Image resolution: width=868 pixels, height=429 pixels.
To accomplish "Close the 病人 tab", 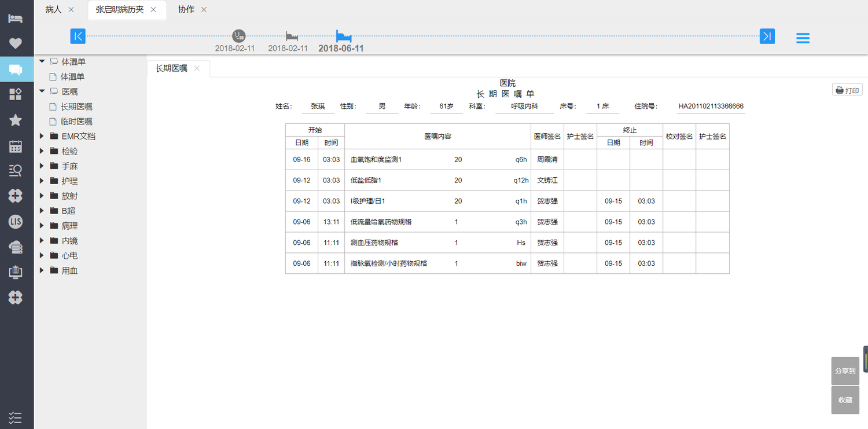I will coord(71,9).
